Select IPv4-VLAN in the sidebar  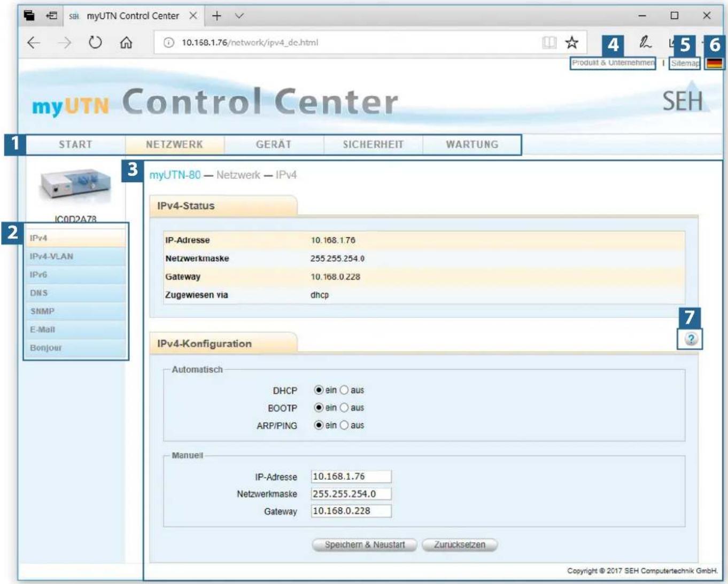click(x=75, y=256)
